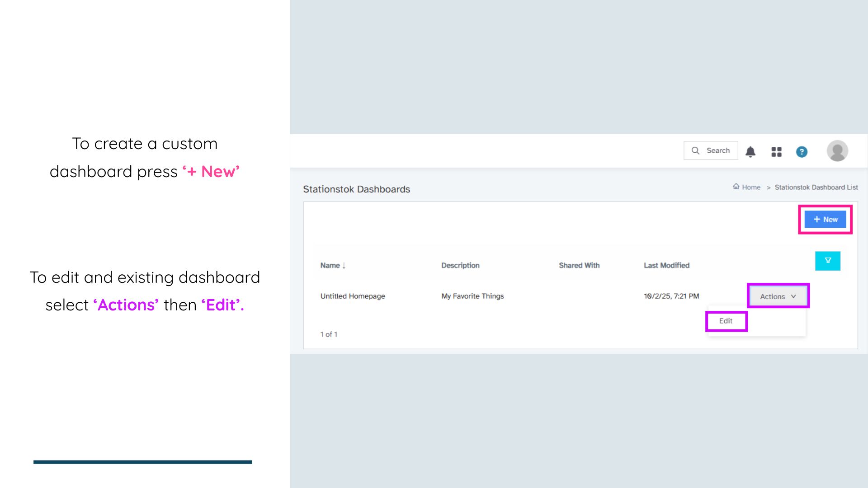Open the user profile avatar
This screenshot has height=488, width=868.
(837, 151)
